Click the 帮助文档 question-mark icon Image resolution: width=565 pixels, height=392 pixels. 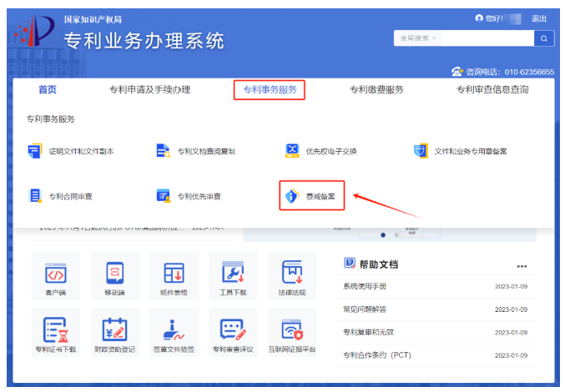[349, 263]
